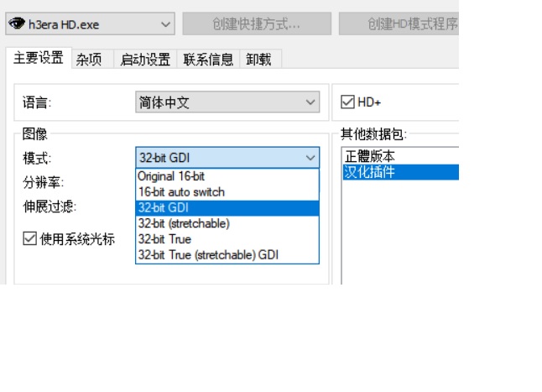This screenshot has width=542, height=392.
Task: Open the 联系信息 tab
Action: (208, 59)
